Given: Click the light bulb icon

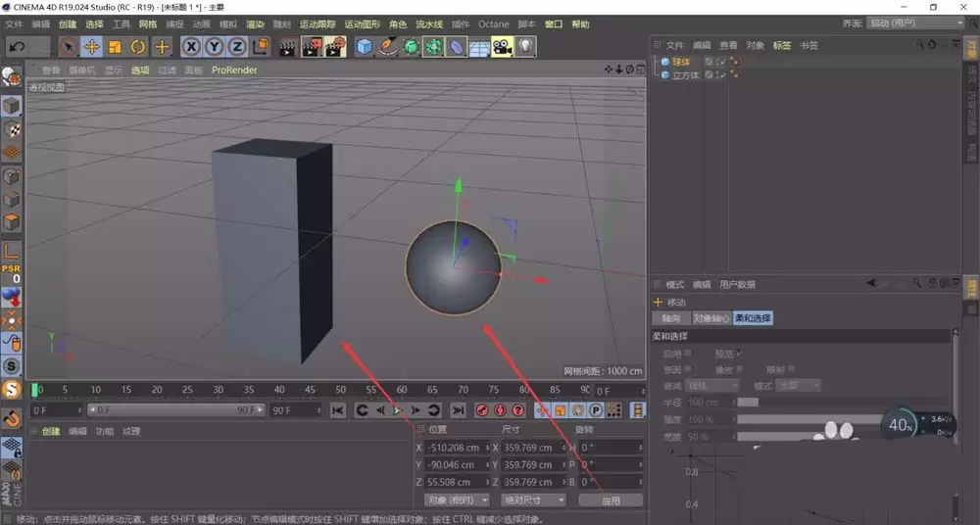Looking at the screenshot, I should pyautogui.click(x=525, y=46).
